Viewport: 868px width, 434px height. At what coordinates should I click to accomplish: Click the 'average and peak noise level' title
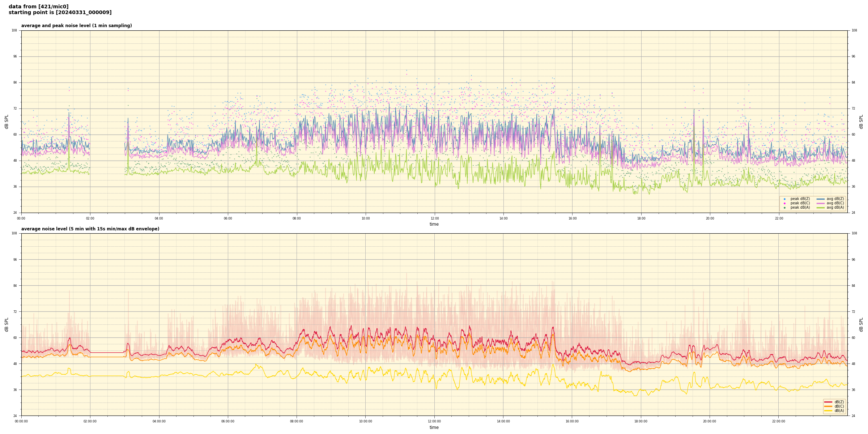pos(76,26)
